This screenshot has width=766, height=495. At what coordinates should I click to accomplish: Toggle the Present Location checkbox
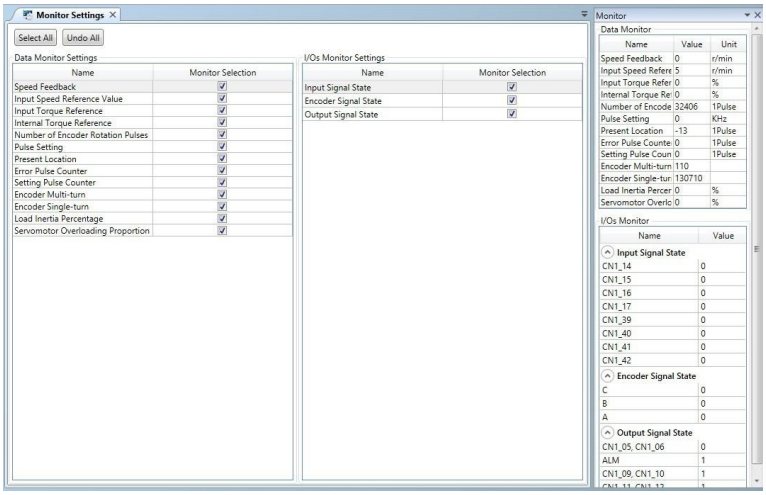[222, 158]
